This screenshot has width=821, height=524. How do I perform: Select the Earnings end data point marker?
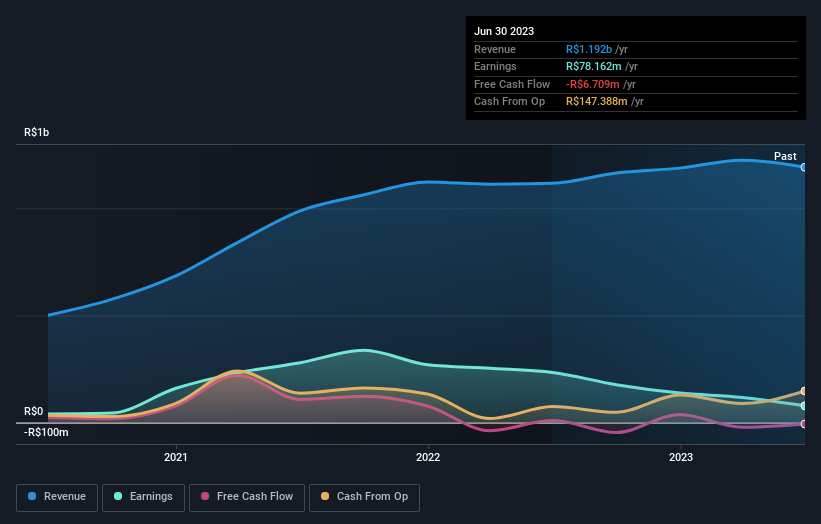click(x=803, y=406)
